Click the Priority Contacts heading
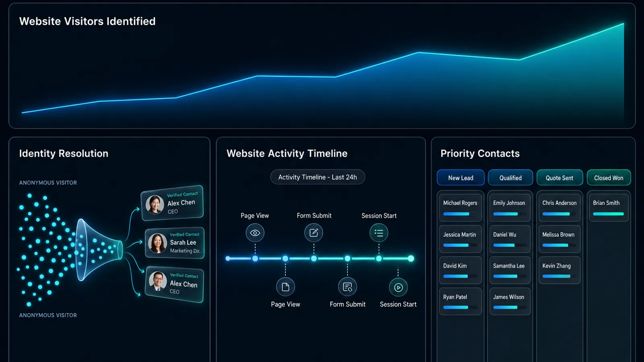The image size is (644, 362). tap(480, 154)
